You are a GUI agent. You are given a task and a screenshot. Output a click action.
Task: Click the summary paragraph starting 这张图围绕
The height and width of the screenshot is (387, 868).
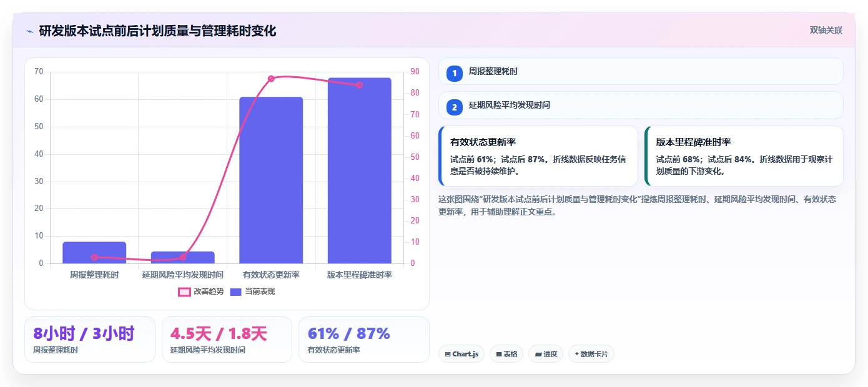click(637, 205)
